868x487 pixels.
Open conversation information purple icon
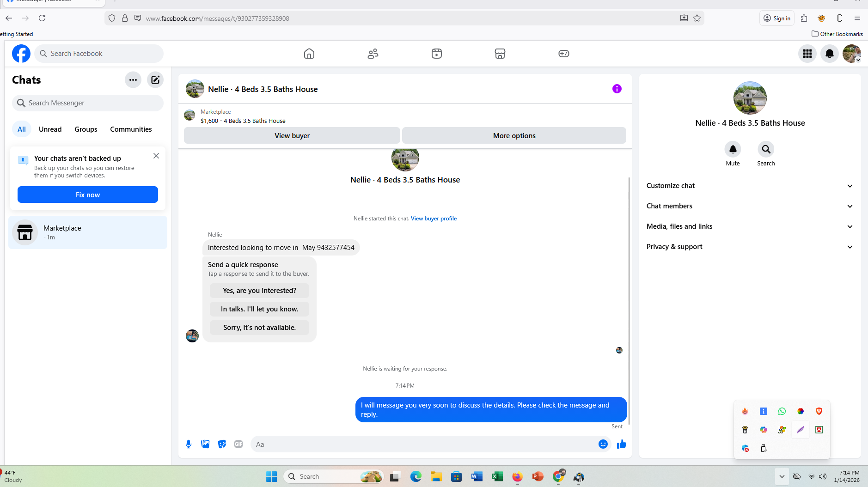tap(617, 89)
